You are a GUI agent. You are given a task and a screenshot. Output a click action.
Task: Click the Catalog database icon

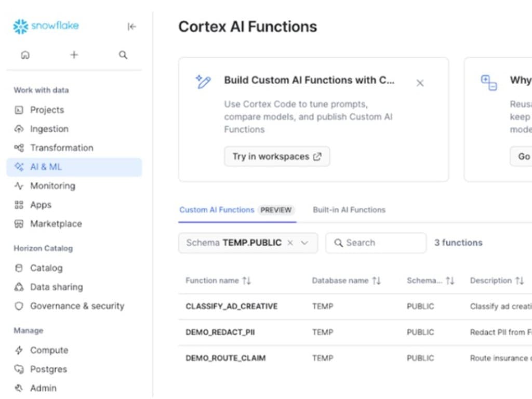pos(19,268)
